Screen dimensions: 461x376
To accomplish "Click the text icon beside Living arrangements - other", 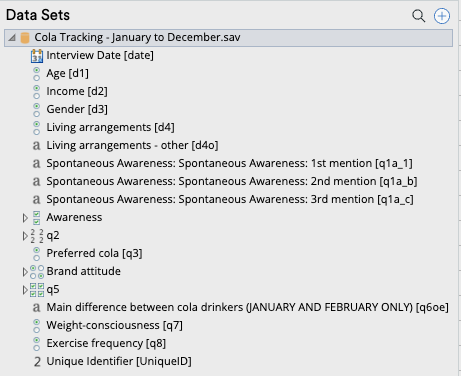I will 36,146.
